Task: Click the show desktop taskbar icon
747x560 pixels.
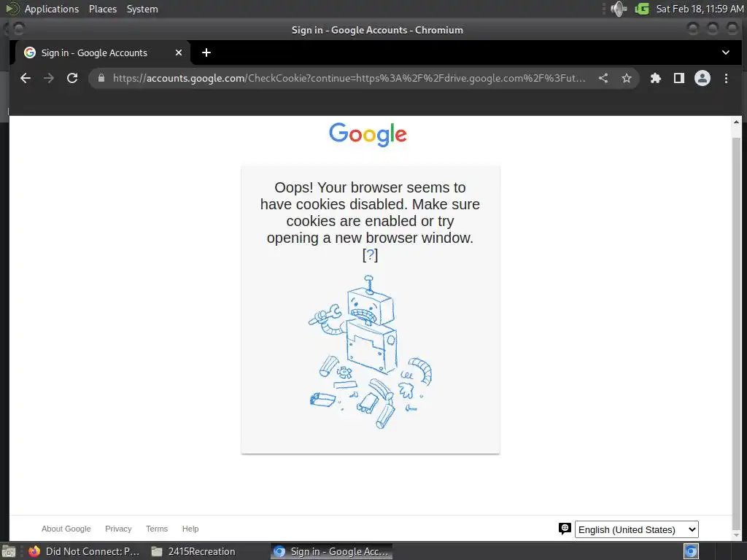Action: [9, 551]
